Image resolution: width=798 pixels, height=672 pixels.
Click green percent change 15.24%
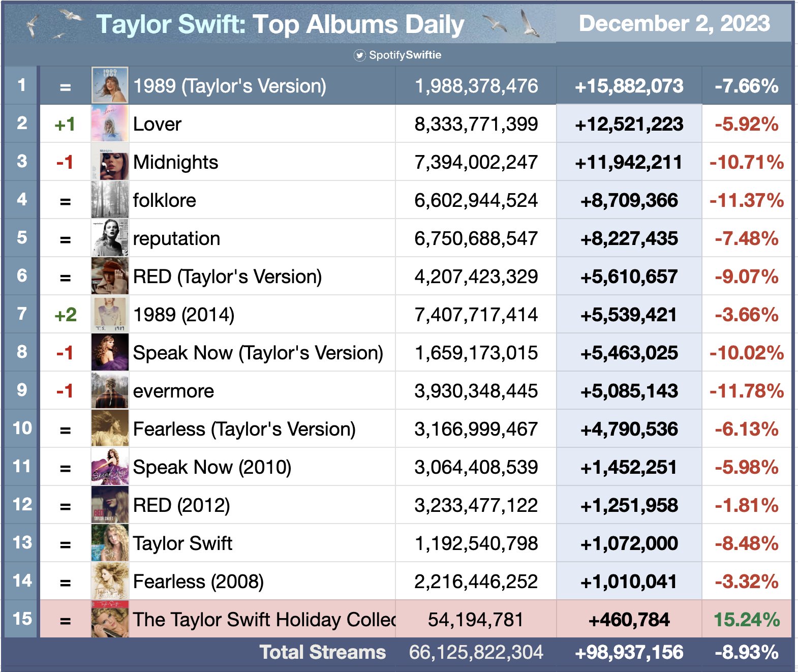point(747,620)
